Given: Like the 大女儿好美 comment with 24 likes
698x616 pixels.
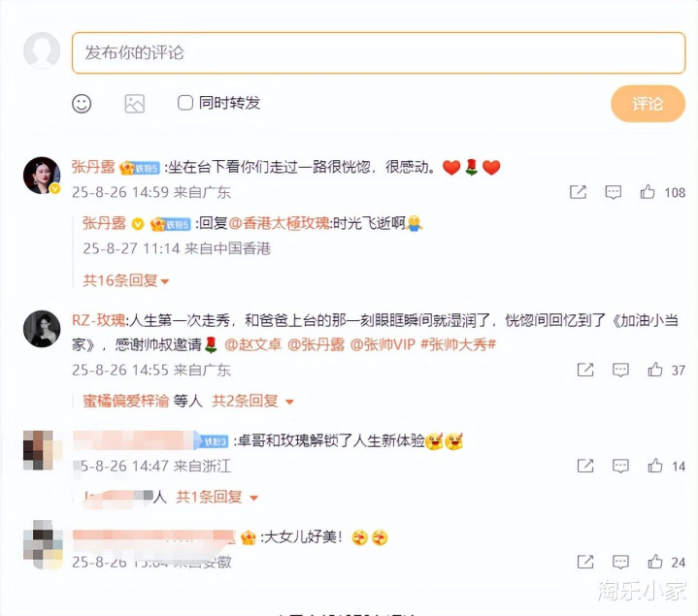Looking at the screenshot, I should 655,562.
